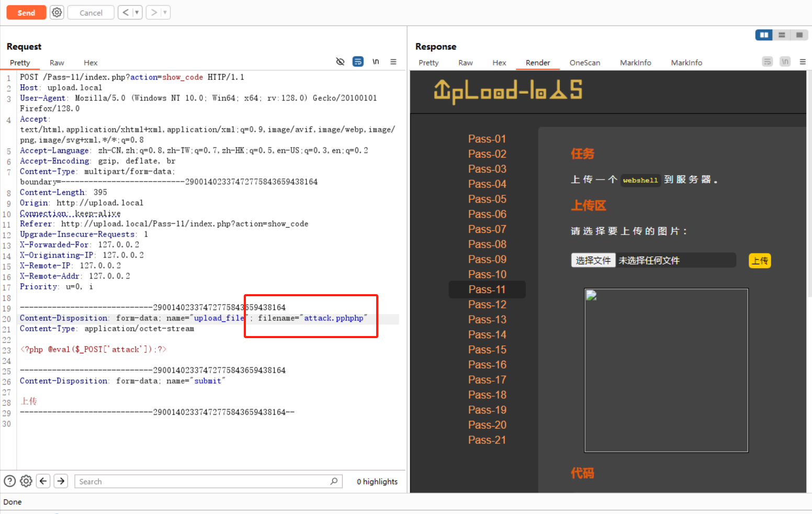Click the Cancel button
The width and height of the screenshot is (812, 514).
(x=91, y=13)
